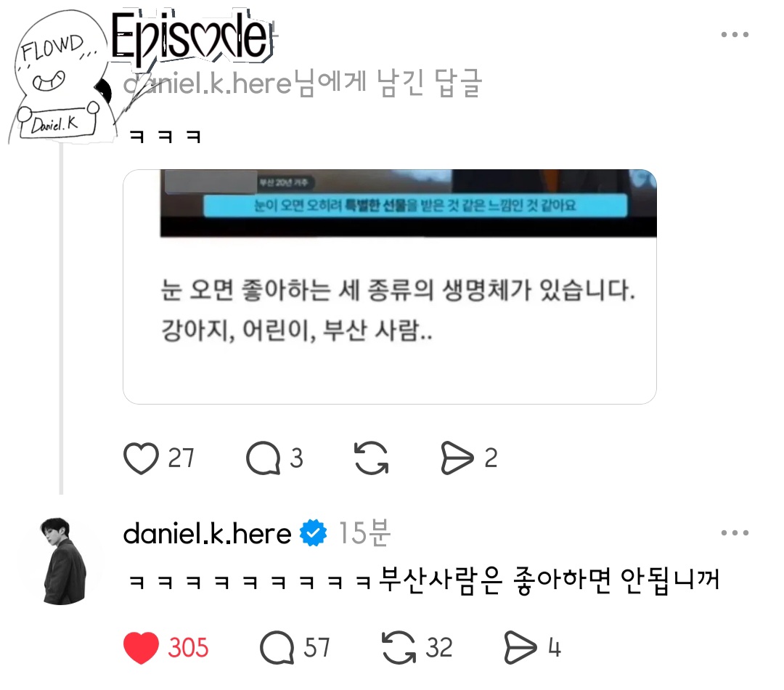Share the first reply via send icon
The width and height of the screenshot is (784, 690).
click(x=457, y=458)
